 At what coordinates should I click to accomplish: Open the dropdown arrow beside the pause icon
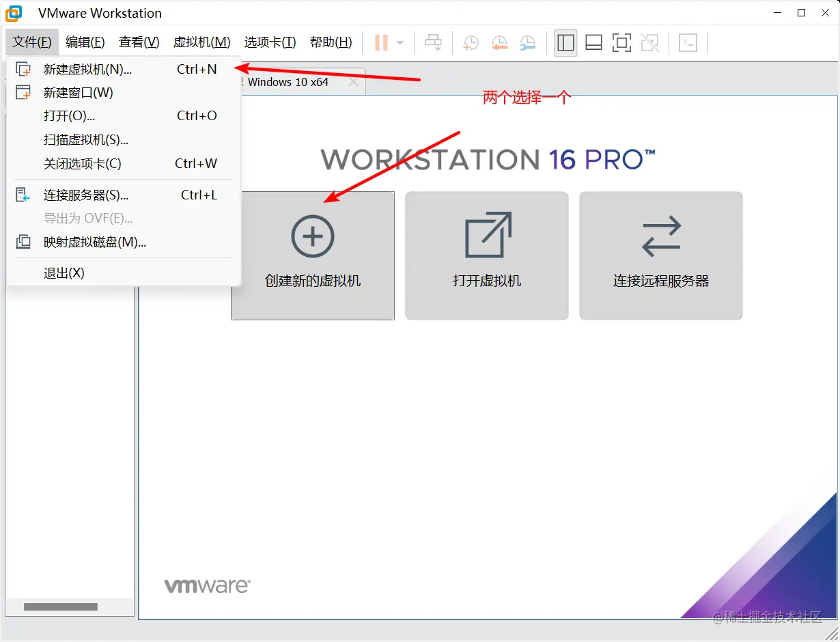click(x=400, y=43)
